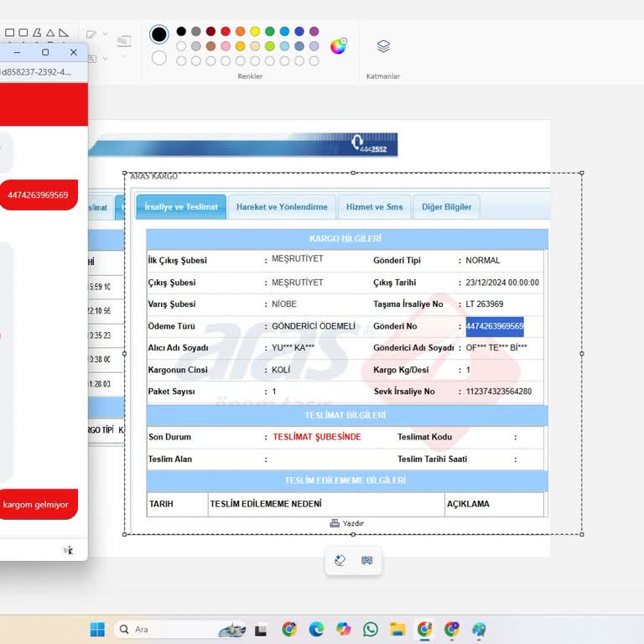Open the Edit colors rainbow wheel
The height and width of the screenshot is (644, 644).
point(339,46)
